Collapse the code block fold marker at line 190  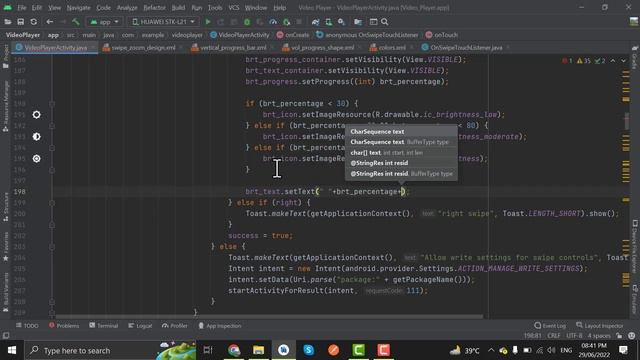[52, 104]
